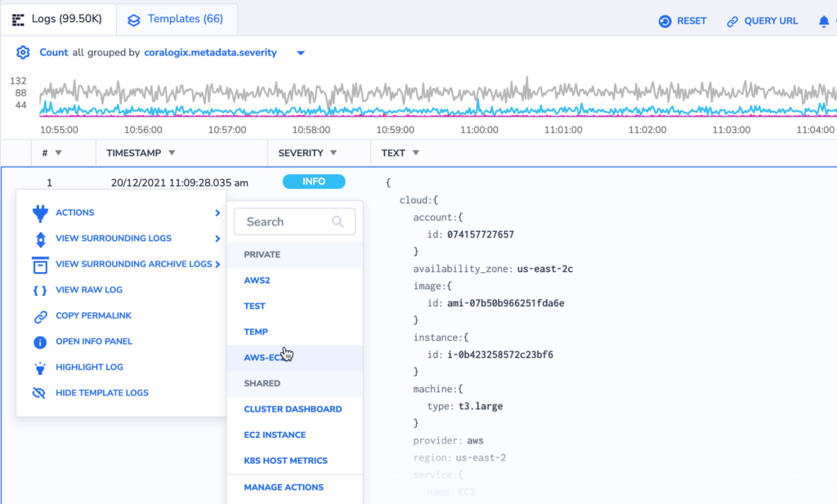837x504 pixels.
Task: Switch to the Logs (99.50K) tab
Action: click(x=59, y=20)
